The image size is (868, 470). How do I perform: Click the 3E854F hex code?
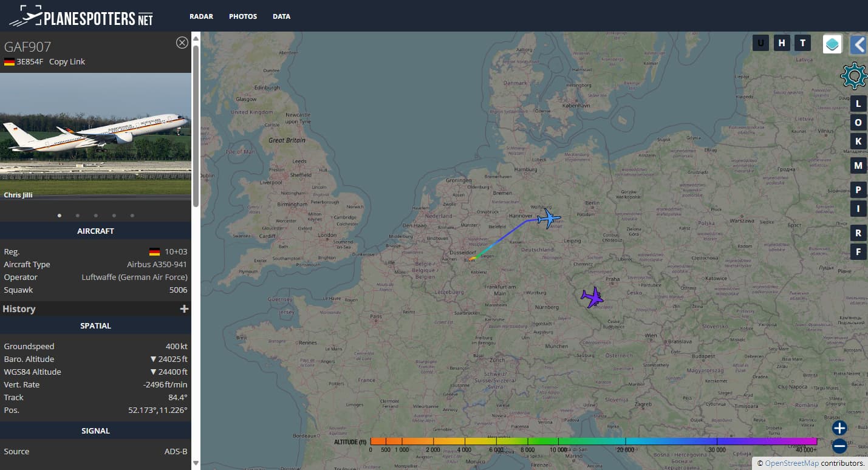tap(30, 62)
